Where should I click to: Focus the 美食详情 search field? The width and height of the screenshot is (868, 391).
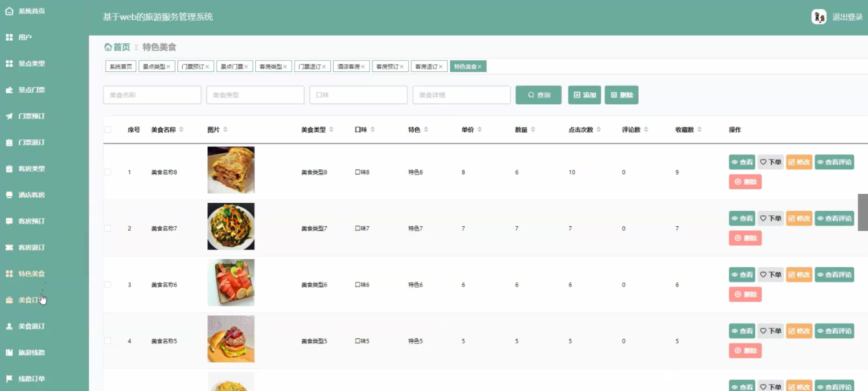[461, 95]
